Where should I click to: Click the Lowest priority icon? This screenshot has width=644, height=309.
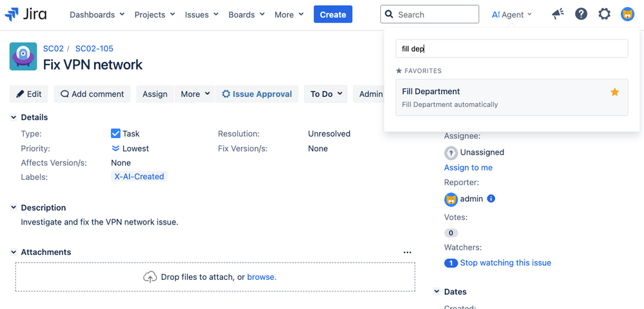(115, 148)
